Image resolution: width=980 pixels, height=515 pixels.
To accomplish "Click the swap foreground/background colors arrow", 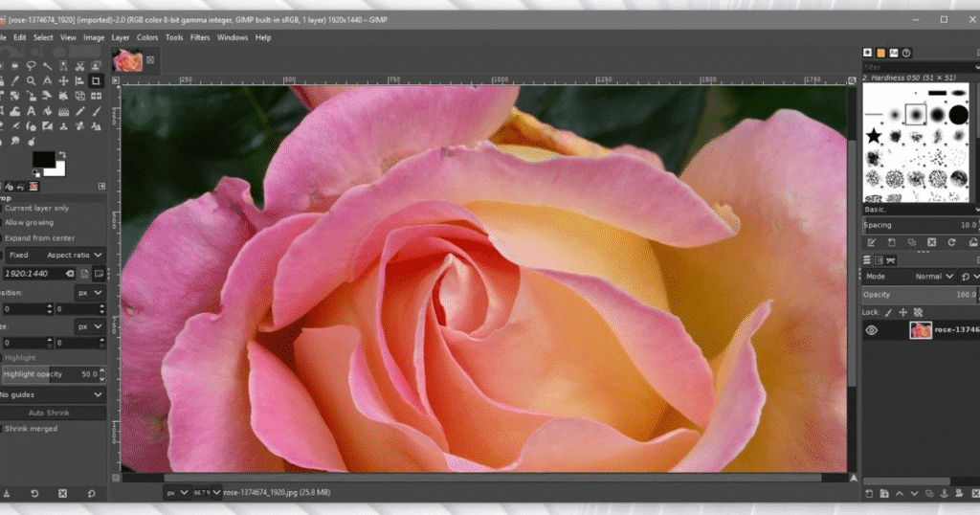I will point(61,154).
